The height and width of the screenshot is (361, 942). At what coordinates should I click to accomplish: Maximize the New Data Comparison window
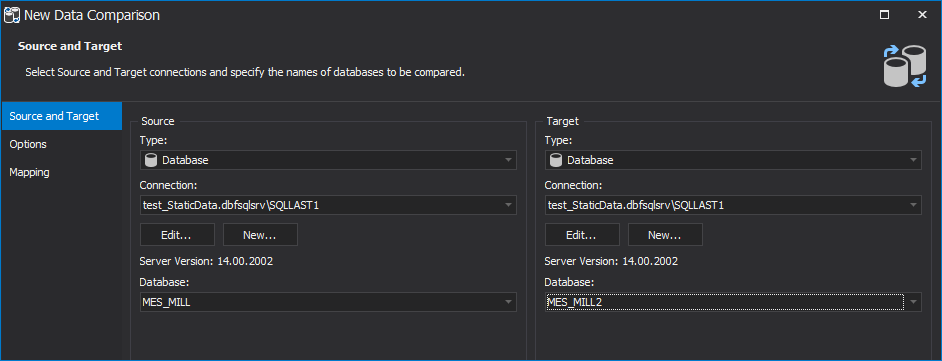[x=884, y=15]
